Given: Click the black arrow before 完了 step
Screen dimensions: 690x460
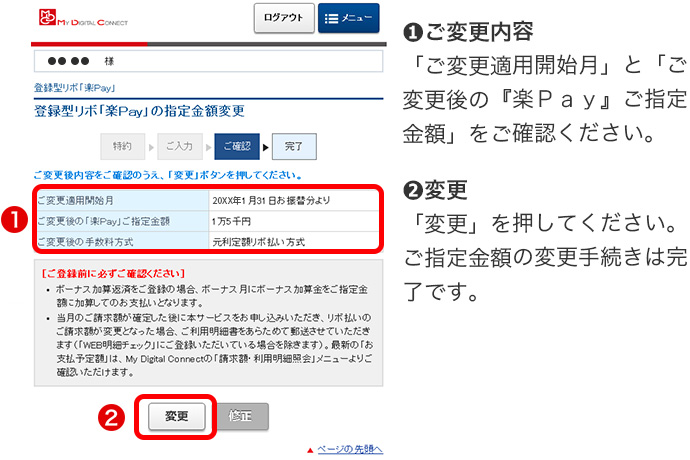Looking at the screenshot, I should [266, 146].
